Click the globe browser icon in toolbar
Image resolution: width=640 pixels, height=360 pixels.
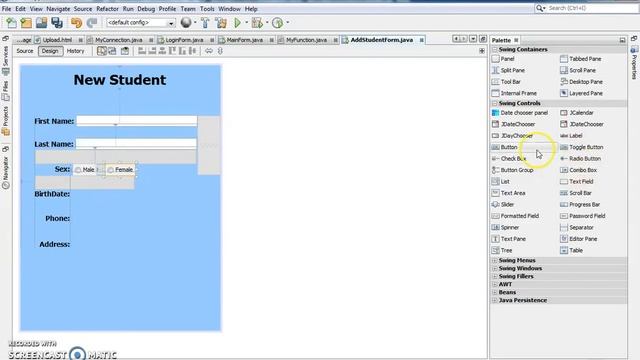186,23
